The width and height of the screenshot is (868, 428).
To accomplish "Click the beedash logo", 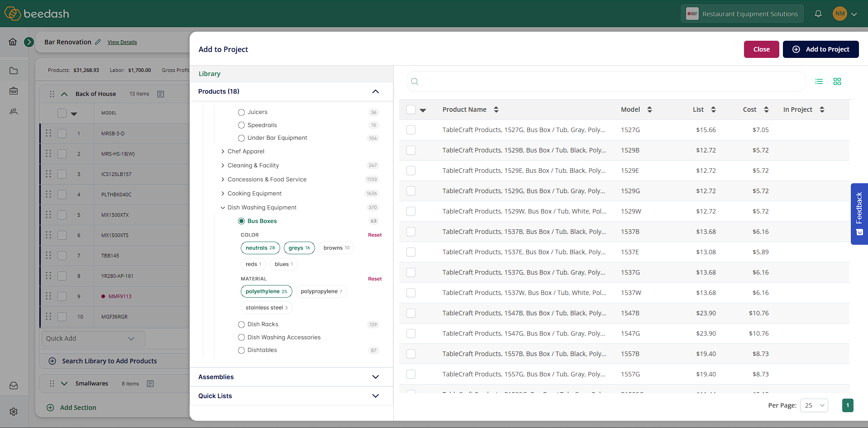I will point(37,14).
